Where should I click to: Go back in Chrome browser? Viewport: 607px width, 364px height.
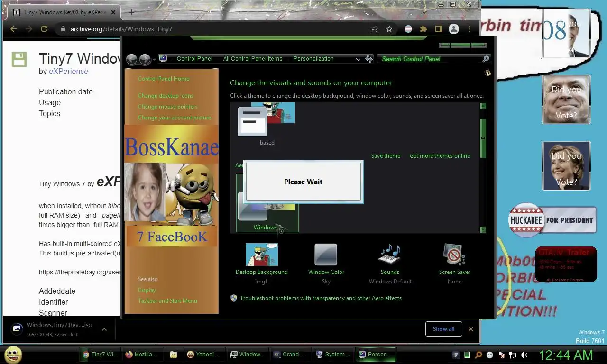[x=14, y=29]
